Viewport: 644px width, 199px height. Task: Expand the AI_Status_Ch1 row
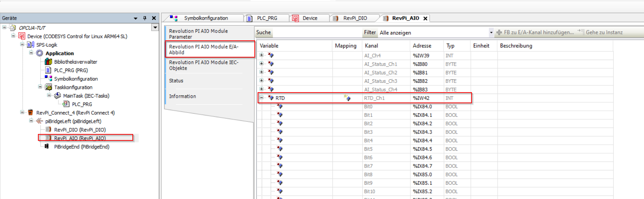pyautogui.click(x=262, y=64)
